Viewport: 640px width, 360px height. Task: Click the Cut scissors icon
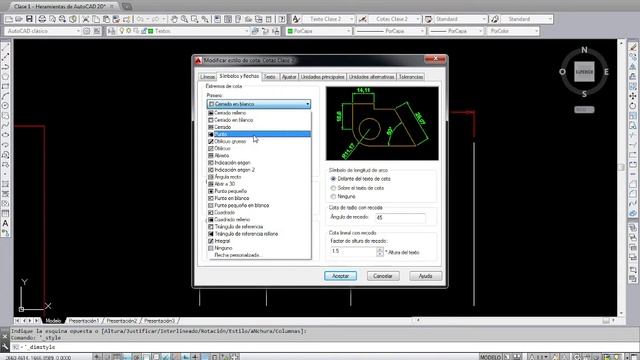86,19
